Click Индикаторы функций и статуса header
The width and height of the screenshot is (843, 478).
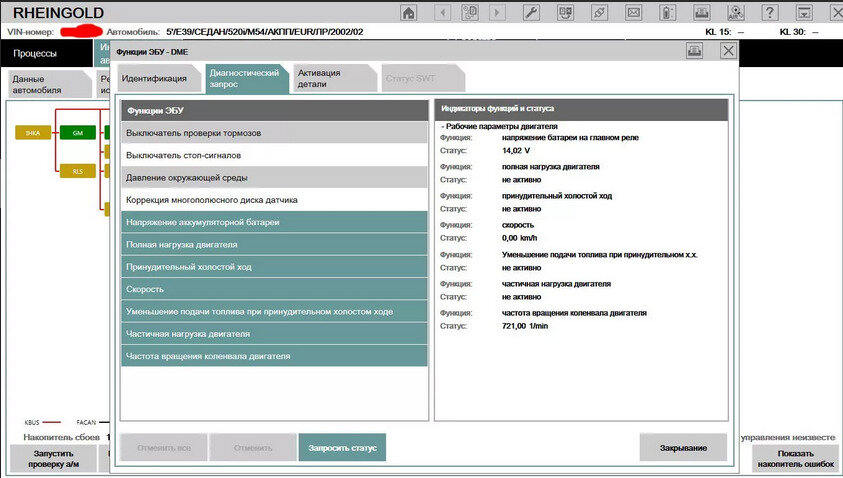[581, 109]
